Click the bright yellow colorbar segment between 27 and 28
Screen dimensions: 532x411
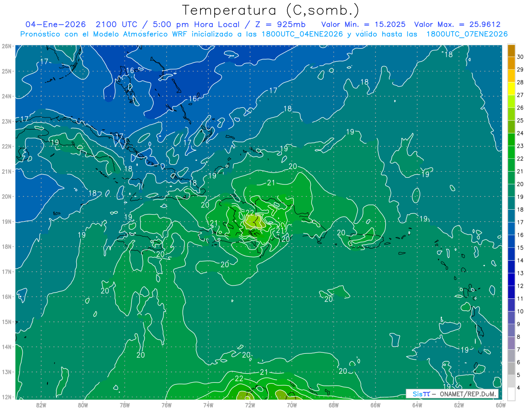point(511,89)
